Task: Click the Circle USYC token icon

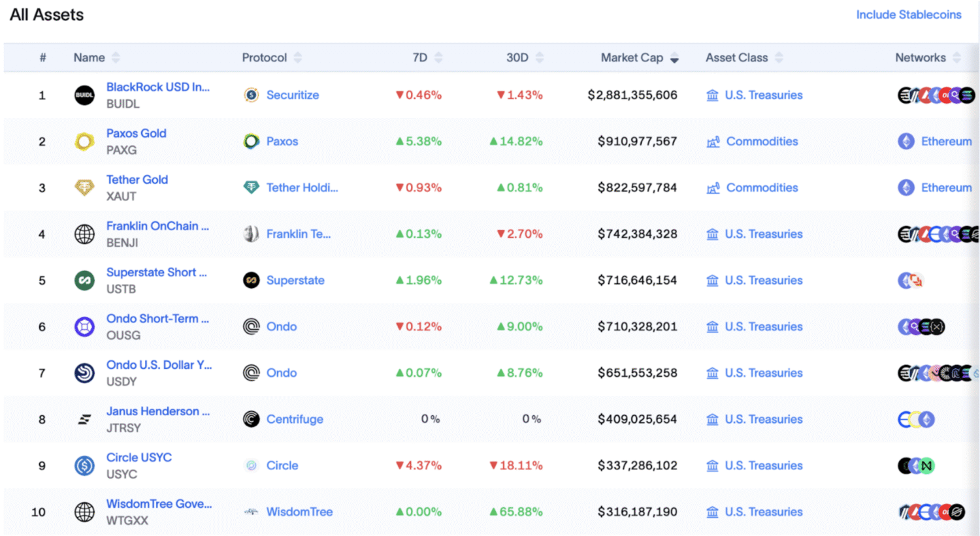Action: [84, 466]
